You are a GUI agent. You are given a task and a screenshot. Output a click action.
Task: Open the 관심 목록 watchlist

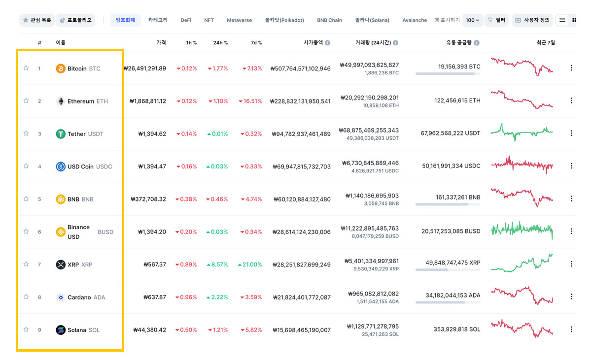tap(37, 20)
